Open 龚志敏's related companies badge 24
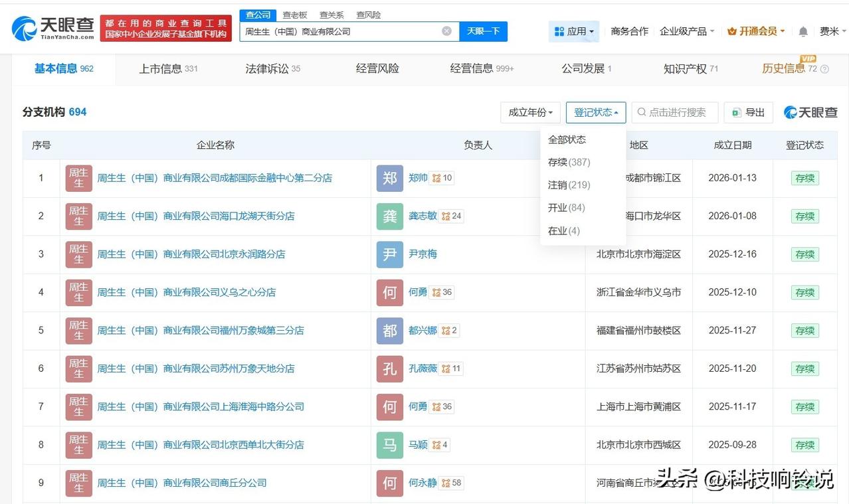This screenshot has height=504, width=849. pyautogui.click(x=452, y=216)
